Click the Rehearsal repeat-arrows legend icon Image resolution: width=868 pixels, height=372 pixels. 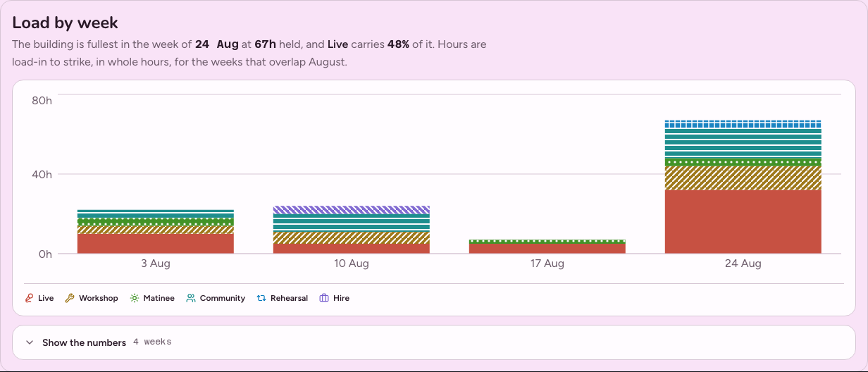click(261, 298)
